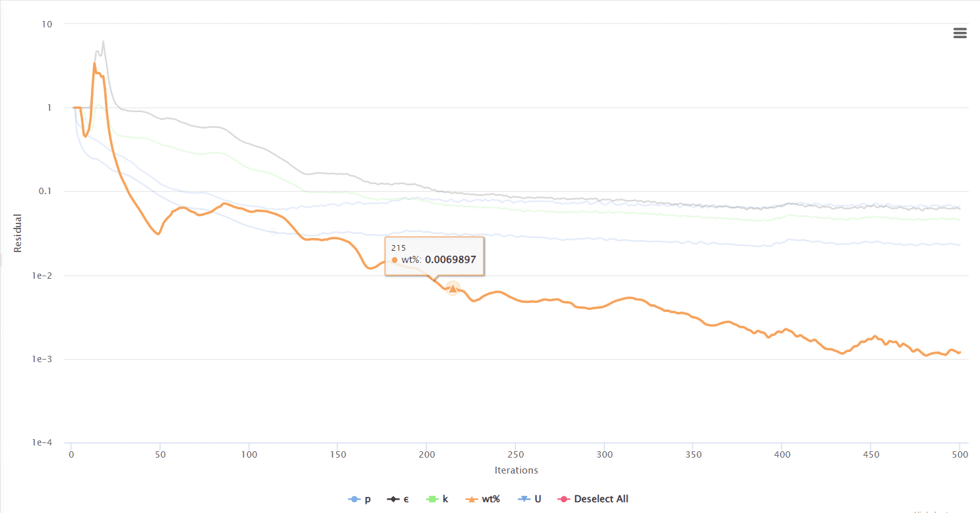Toggle the ϵ series legend label

pos(406,499)
